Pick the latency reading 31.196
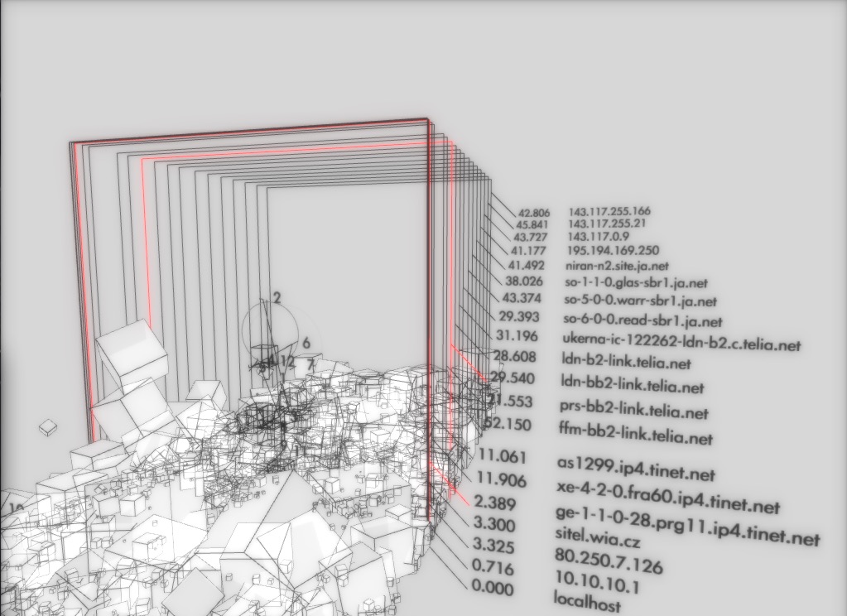847x616 pixels. tap(517, 335)
